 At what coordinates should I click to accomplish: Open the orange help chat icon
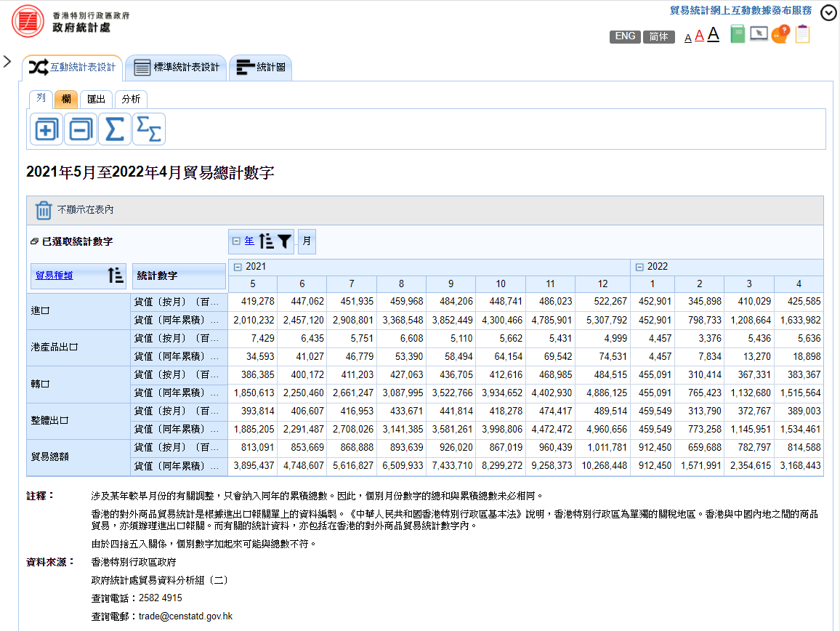780,34
